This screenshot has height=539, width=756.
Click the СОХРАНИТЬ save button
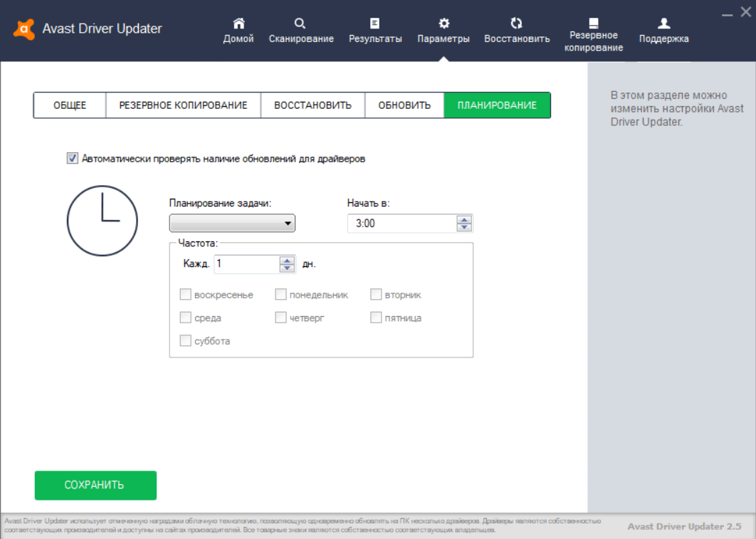[x=95, y=485]
